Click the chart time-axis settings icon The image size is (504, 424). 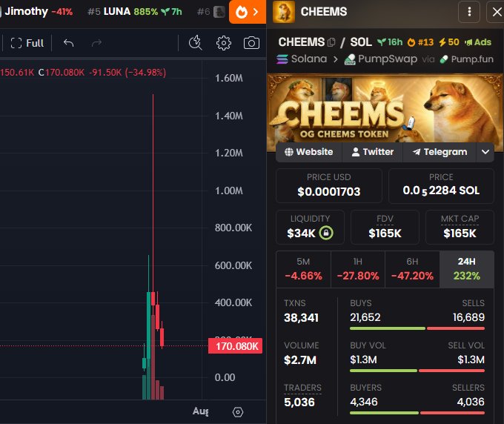tap(238, 412)
